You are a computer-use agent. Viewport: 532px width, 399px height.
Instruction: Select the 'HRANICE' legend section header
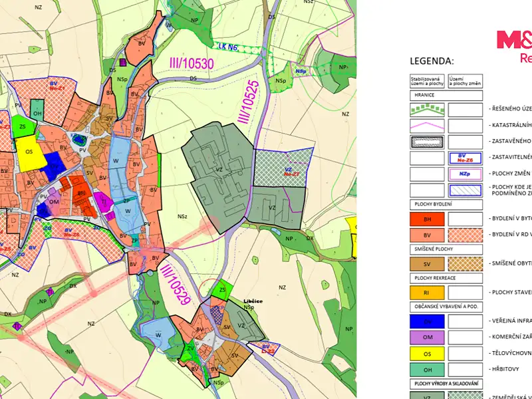(x=446, y=95)
